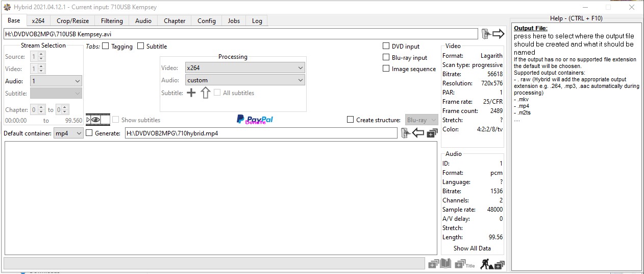
Task: Switch to the Base tab
Action: [14, 20]
